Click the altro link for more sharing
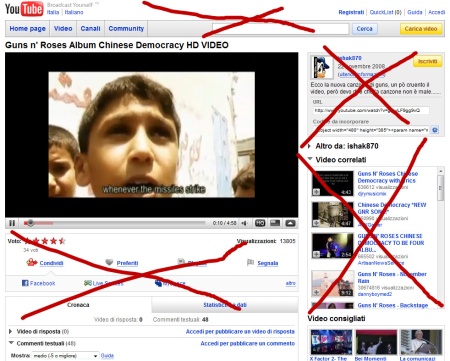 click(x=291, y=283)
